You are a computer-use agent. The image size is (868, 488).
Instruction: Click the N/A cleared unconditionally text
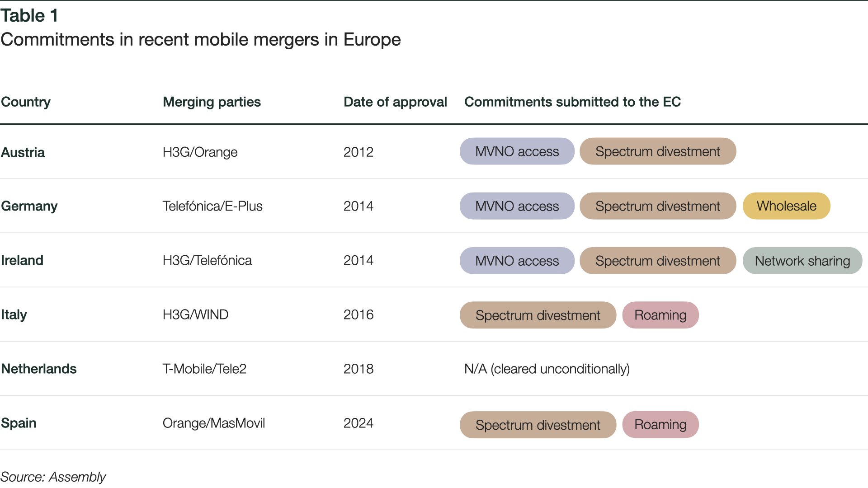coord(547,369)
